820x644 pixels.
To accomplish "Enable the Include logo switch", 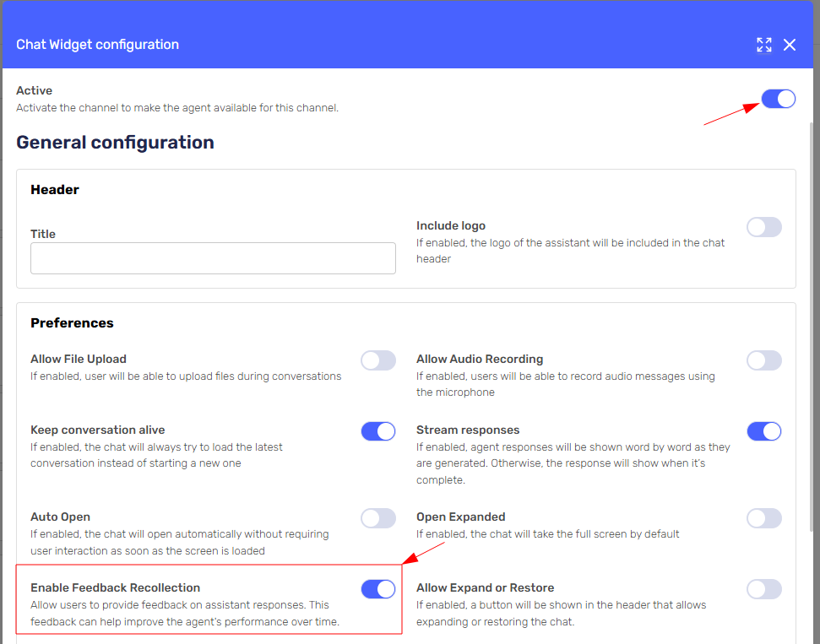I will [764, 227].
